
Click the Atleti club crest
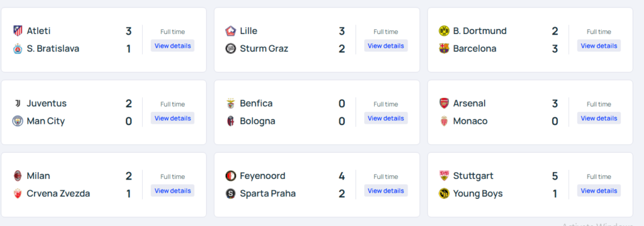(x=18, y=31)
